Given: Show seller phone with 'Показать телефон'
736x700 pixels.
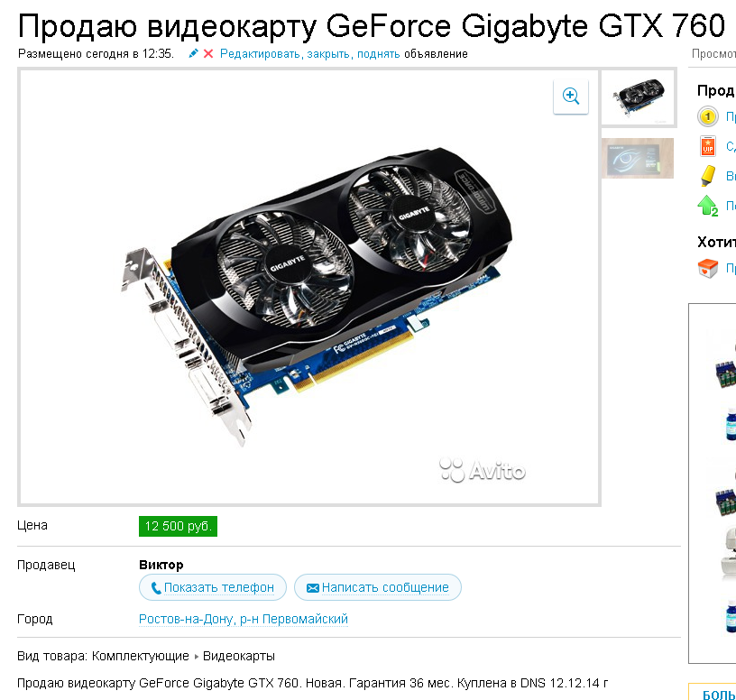Looking at the screenshot, I should (x=213, y=587).
